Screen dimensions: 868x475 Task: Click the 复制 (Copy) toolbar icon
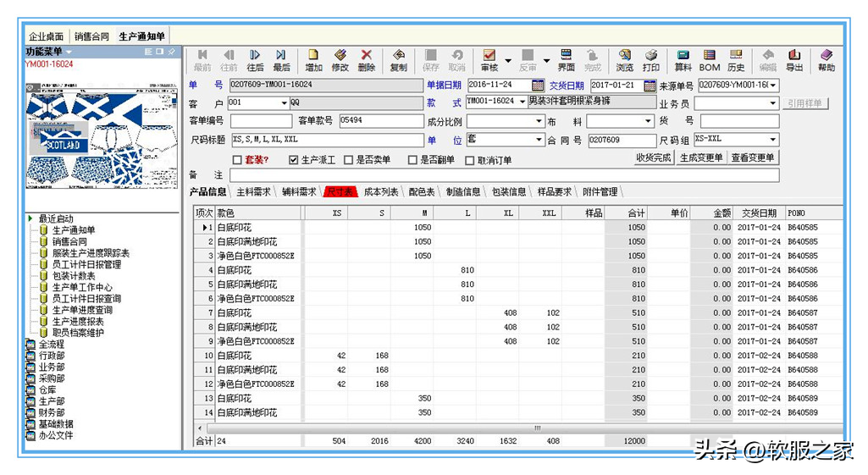(x=398, y=60)
